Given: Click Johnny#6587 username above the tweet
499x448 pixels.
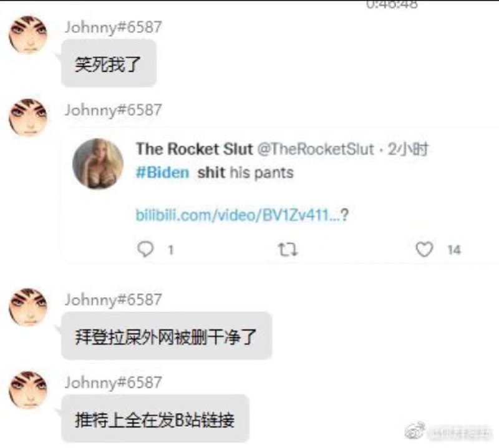Looking at the screenshot, I should click(114, 110).
